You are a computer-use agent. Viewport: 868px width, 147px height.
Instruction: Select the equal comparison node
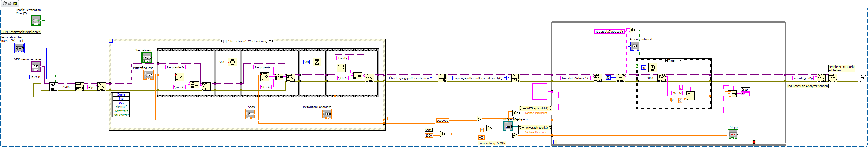633,30
